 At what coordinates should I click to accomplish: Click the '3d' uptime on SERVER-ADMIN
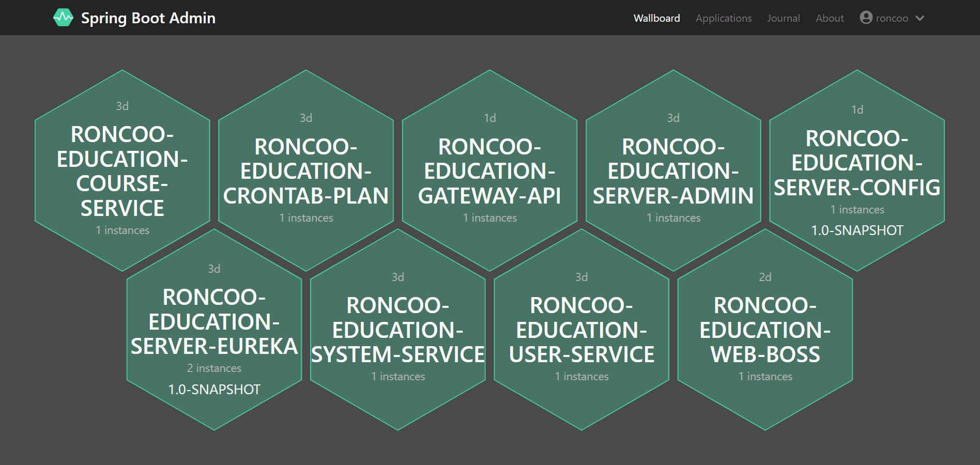673,118
